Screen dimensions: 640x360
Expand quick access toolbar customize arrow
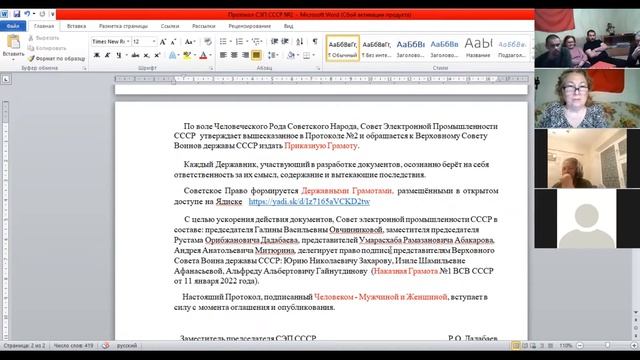(53, 14)
